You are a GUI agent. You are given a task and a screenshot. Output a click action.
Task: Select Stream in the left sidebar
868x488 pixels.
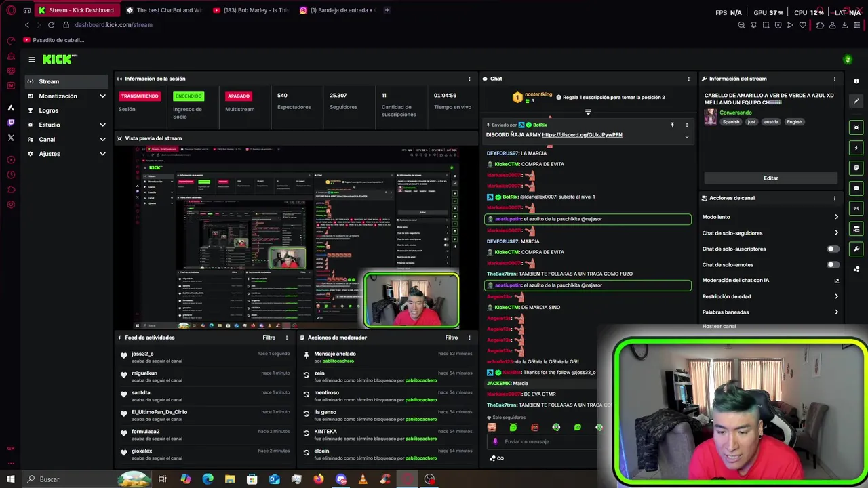click(66, 81)
